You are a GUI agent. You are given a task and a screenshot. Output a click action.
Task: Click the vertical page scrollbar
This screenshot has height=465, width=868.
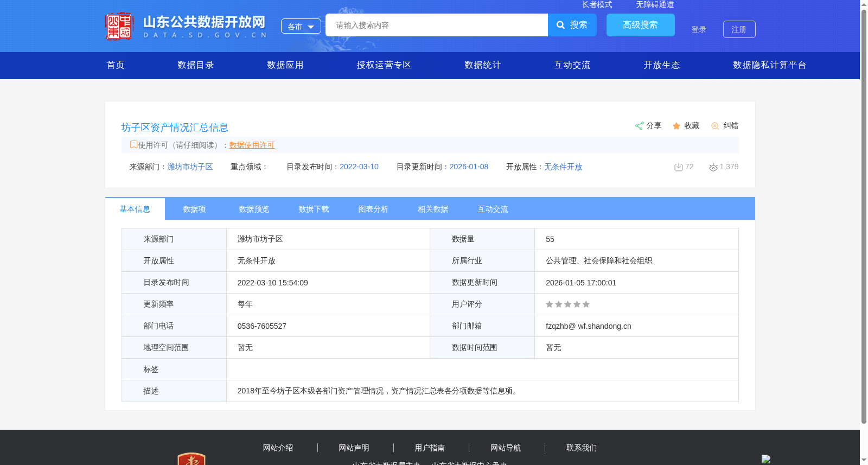[x=864, y=216]
